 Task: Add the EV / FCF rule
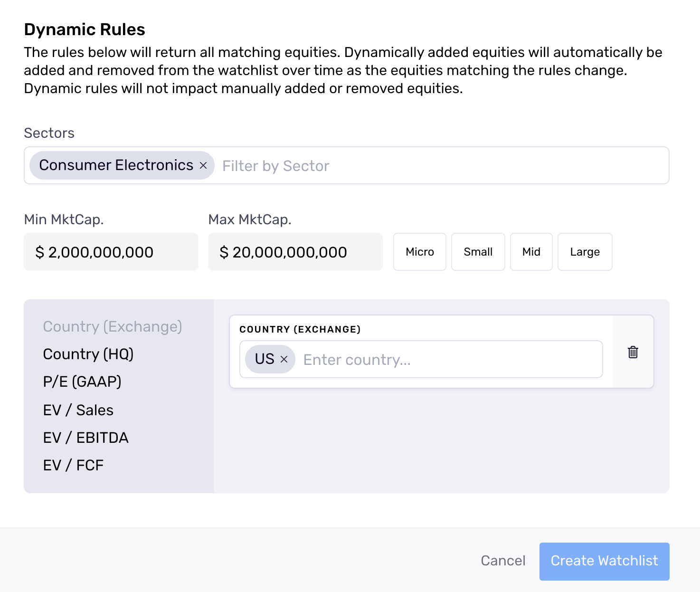click(73, 465)
